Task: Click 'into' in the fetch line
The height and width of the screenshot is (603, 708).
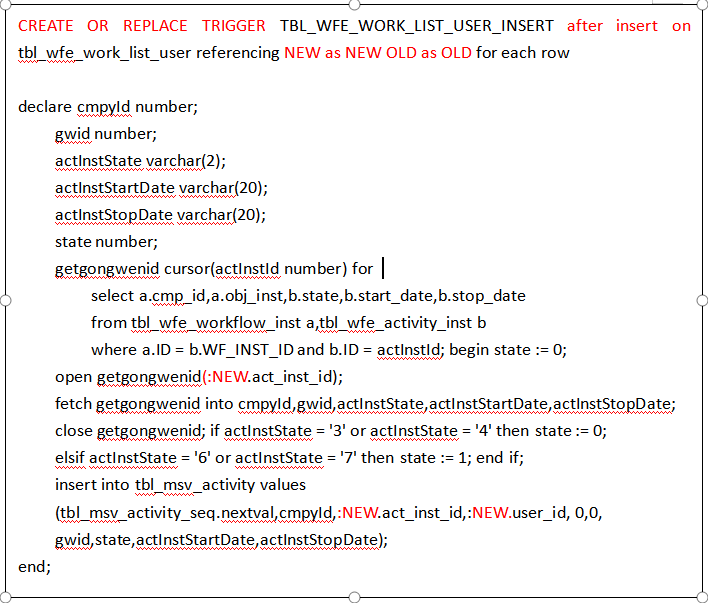Action: pyautogui.click(x=219, y=404)
